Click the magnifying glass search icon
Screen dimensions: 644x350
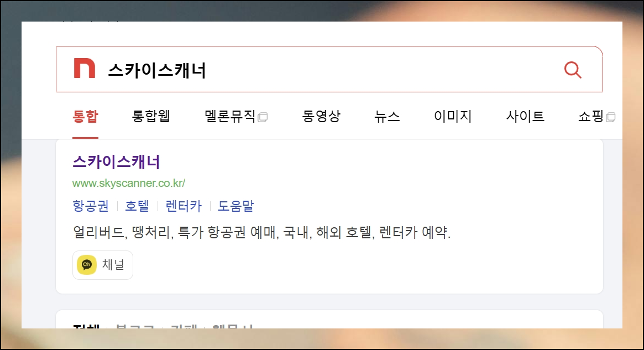pyautogui.click(x=573, y=70)
